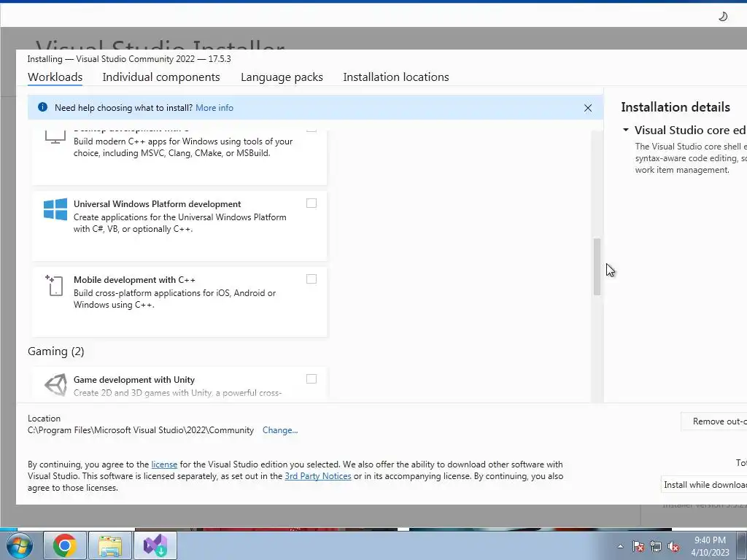The image size is (747, 560).
Task: Click the Universal Windows Platform logo icon
Action: 55,209
